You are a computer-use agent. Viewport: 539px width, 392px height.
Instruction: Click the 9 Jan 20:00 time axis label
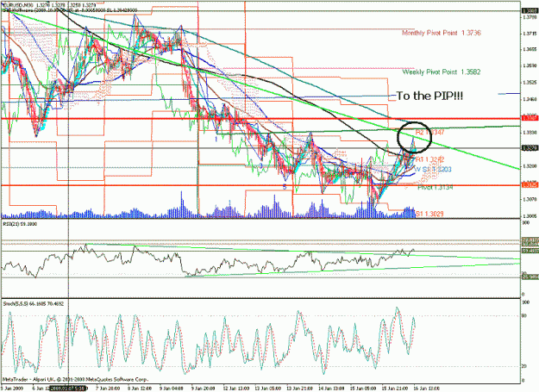tap(204, 389)
